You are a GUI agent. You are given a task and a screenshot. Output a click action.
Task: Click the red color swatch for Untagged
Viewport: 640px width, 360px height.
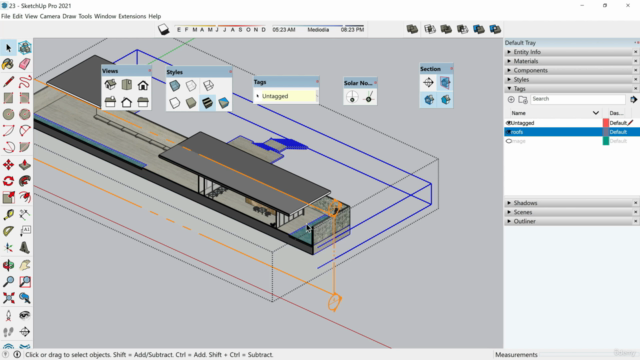(x=606, y=123)
